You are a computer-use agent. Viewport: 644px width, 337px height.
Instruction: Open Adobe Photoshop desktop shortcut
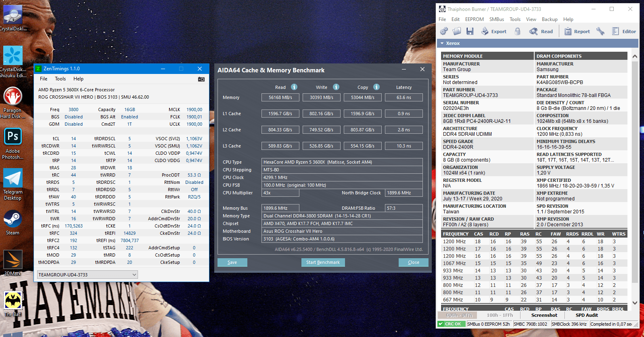click(x=13, y=144)
